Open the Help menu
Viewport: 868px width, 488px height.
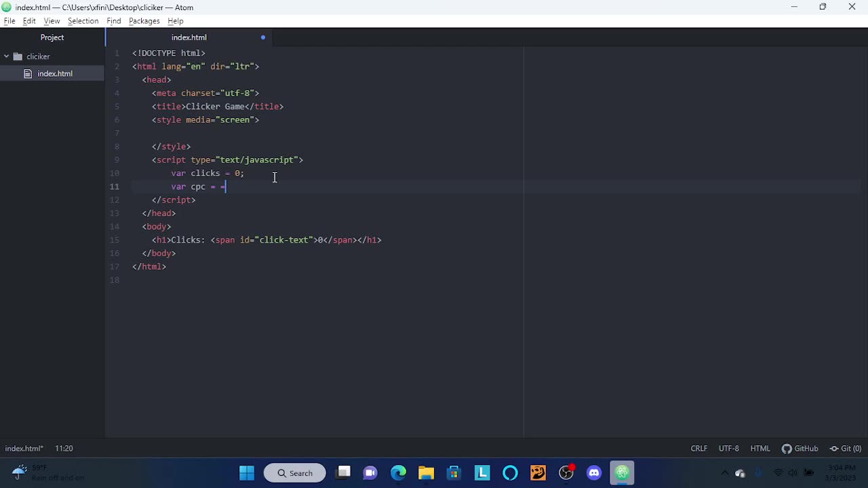[176, 21]
